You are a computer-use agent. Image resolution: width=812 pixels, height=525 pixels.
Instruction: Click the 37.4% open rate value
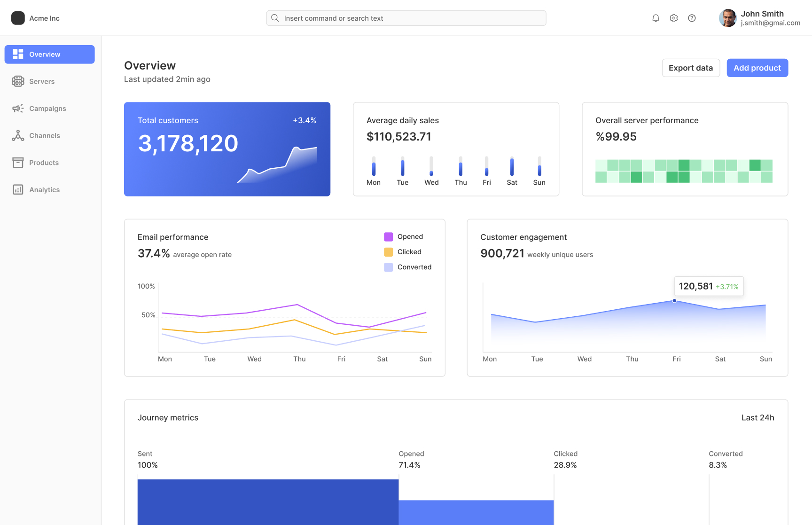[x=154, y=253]
